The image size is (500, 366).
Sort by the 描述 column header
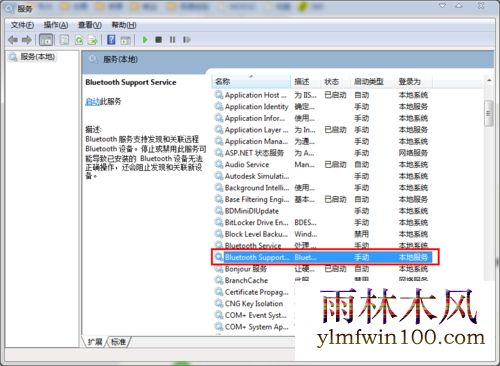click(305, 81)
